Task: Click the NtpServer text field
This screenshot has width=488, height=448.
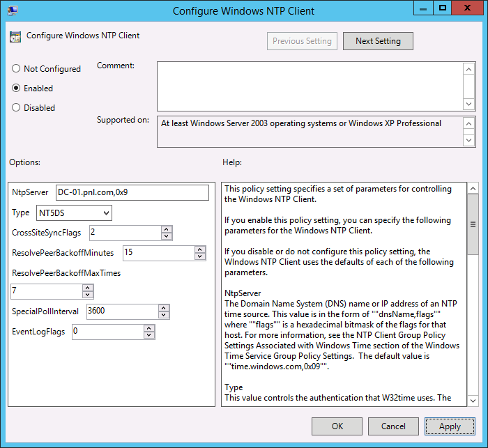Action: [132, 192]
